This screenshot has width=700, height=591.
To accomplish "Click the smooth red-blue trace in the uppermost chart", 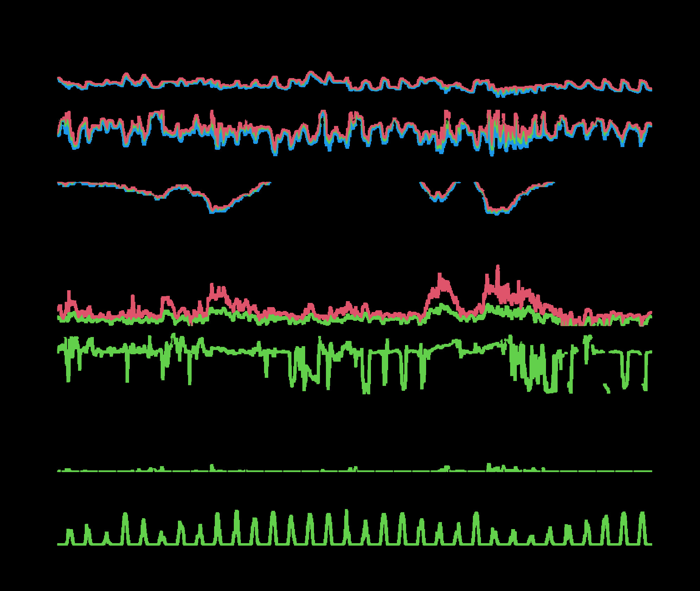I will [x=355, y=84].
